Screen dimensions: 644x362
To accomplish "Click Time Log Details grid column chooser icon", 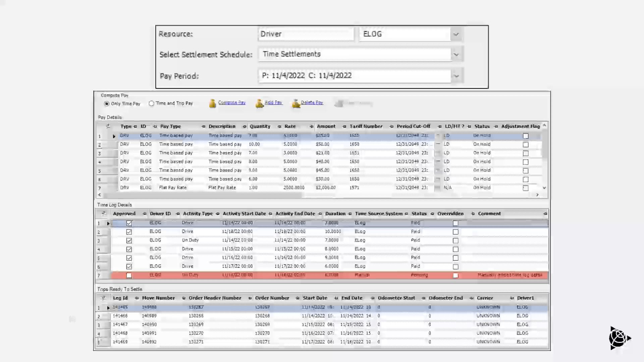I will point(104,214).
